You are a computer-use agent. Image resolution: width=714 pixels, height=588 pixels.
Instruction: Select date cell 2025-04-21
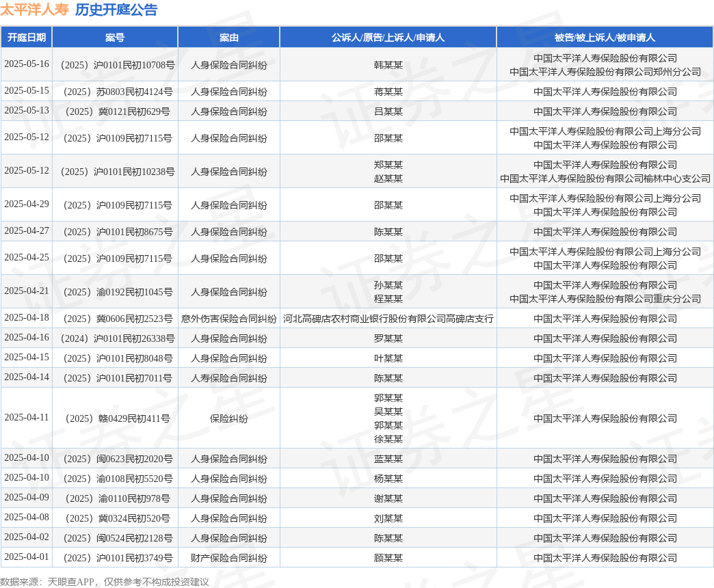pos(27,291)
